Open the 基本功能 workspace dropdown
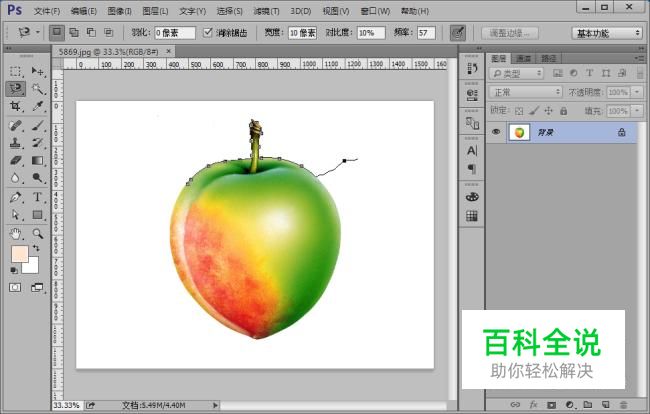 pyautogui.click(x=607, y=33)
